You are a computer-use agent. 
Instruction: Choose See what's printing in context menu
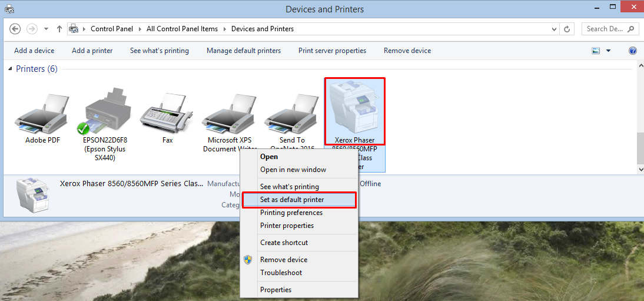298,187
